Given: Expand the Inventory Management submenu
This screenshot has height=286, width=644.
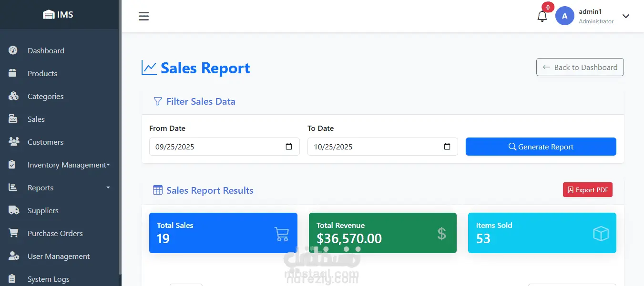Looking at the screenshot, I should pos(108,165).
